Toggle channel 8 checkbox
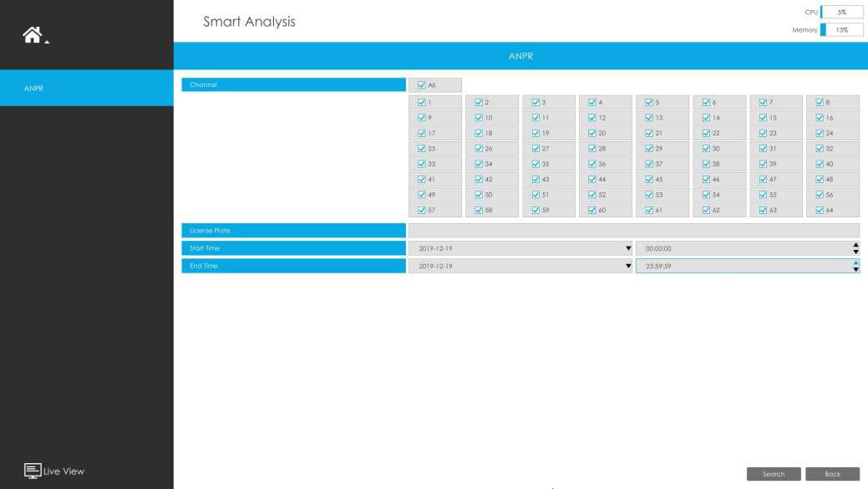 coord(820,103)
